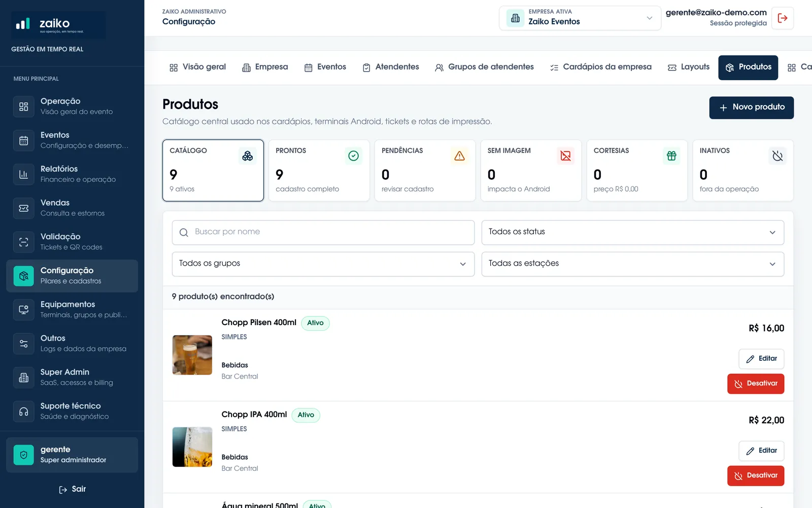This screenshot has height=508, width=812.
Task: Click the zaiko logo in sidebar
Action: (x=59, y=25)
